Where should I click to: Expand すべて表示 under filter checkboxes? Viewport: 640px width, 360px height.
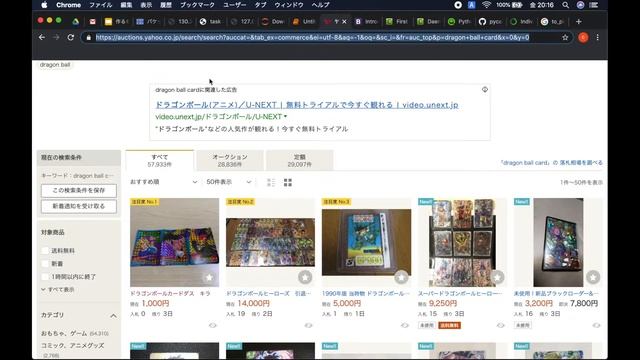[x=58, y=289]
